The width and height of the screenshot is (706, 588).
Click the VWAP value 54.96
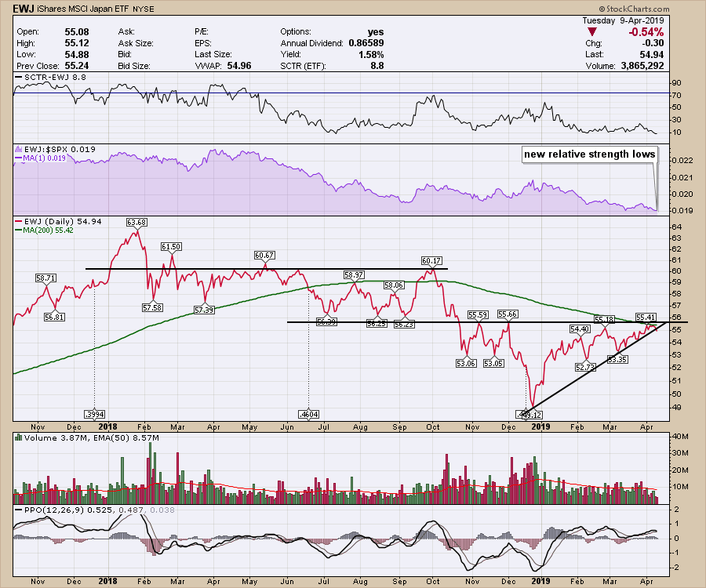[239, 66]
